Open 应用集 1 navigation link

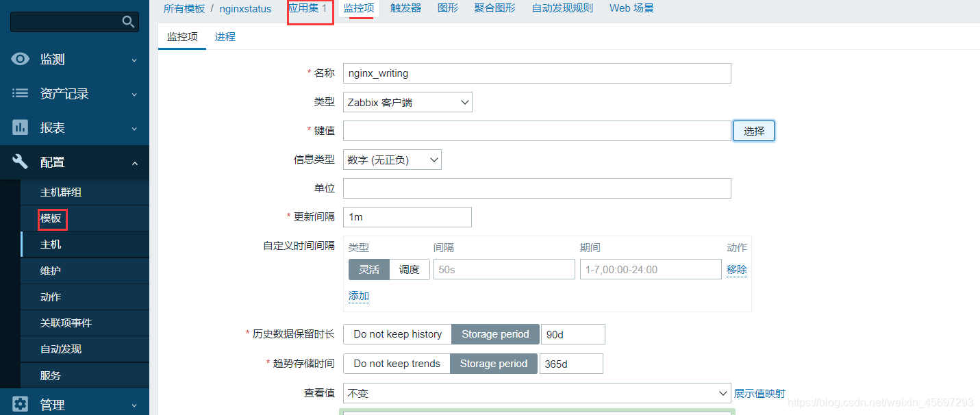pyautogui.click(x=307, y=8)
